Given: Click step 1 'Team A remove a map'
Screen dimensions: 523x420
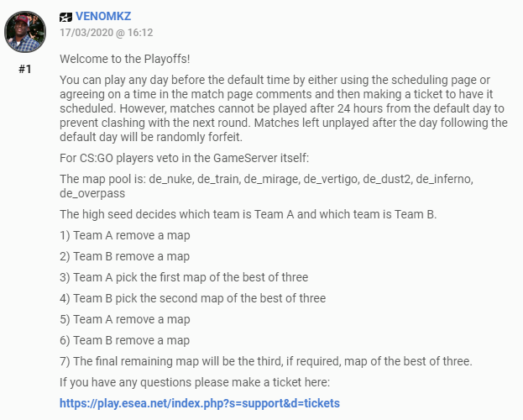Looking at the screenshot, I should [125, 235].
